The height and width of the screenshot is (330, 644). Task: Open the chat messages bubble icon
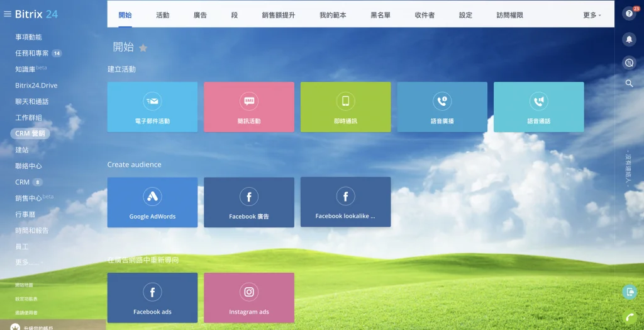pyautogui.click(x=628, y=62)
